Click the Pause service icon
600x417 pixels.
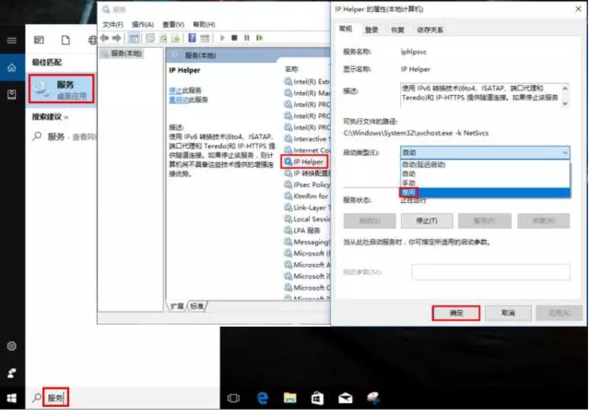tap(247, 38)
